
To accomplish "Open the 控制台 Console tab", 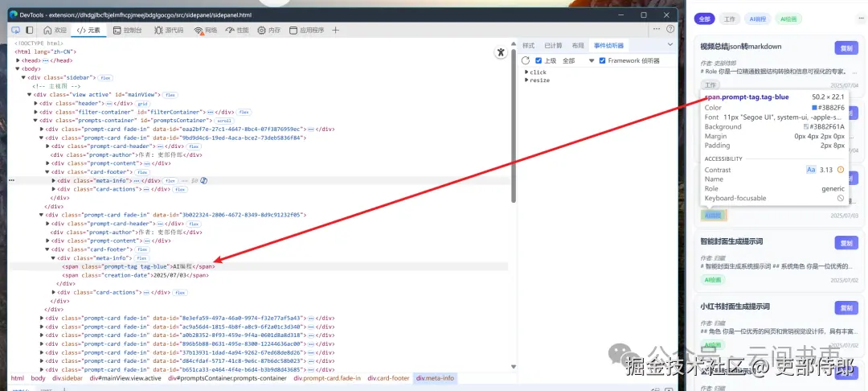I will pyautogui.click(x=127, y=30).
